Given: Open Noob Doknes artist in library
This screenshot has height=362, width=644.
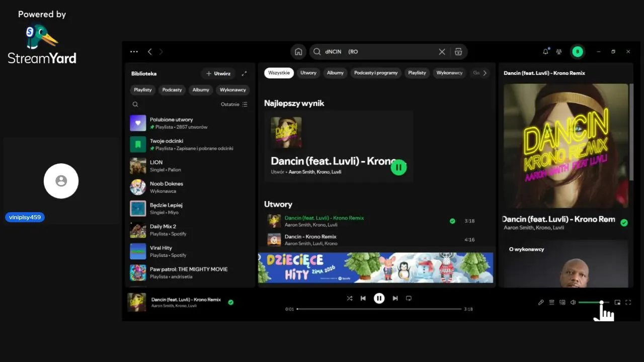Looking at the screenshot, I should [190, 187].
